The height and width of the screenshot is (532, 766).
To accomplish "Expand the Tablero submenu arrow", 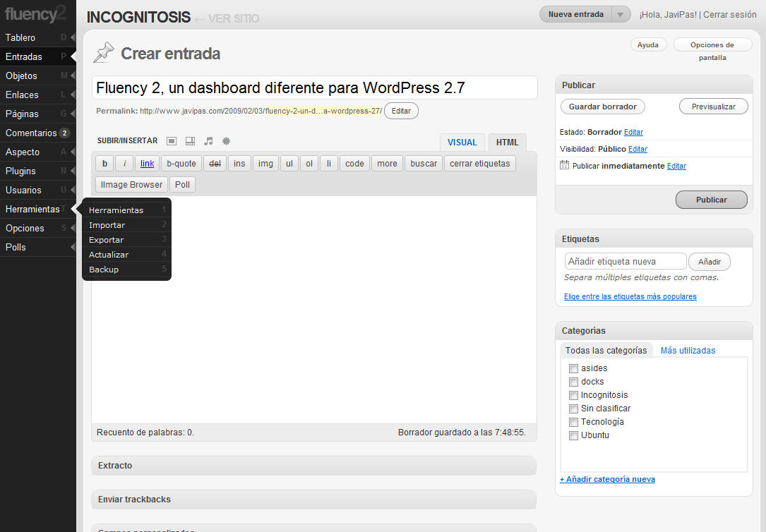I will 73,37.
